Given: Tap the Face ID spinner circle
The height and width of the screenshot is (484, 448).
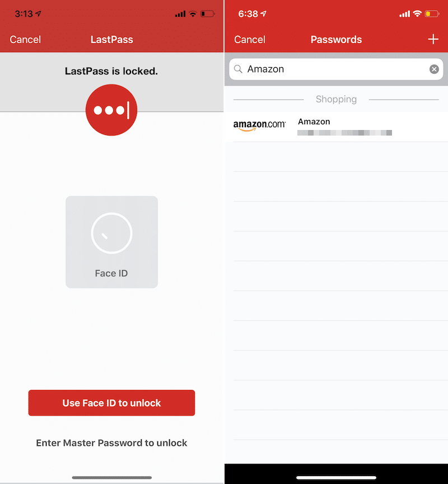Looking at the screenshot, I should 111,232.
